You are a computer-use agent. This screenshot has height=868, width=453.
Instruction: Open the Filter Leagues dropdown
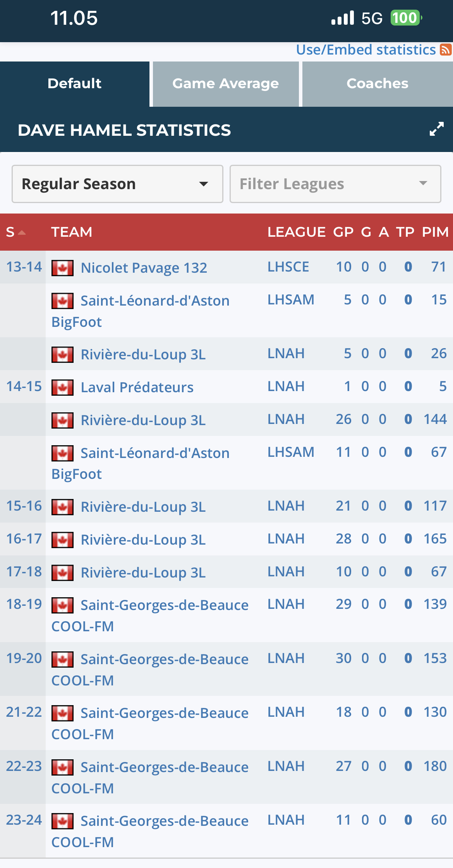[x=335, y=184]
